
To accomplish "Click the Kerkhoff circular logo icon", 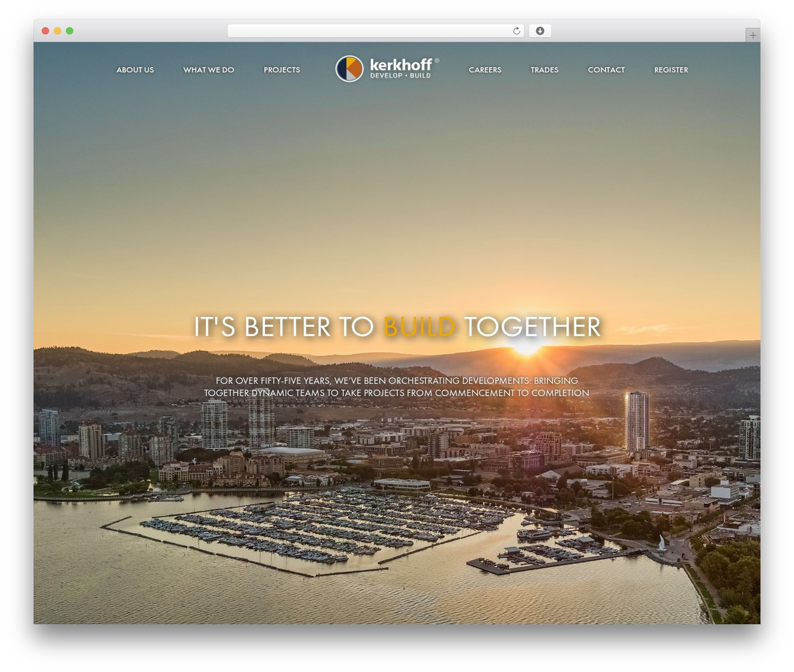I will [x=349, y=69].
